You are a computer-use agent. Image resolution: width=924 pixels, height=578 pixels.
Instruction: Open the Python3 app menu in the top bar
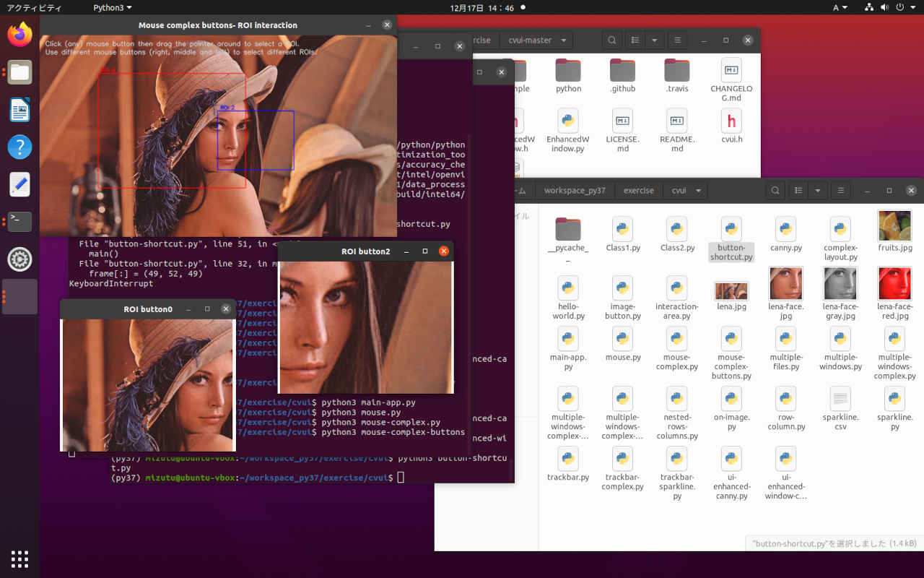pos(113,8)
